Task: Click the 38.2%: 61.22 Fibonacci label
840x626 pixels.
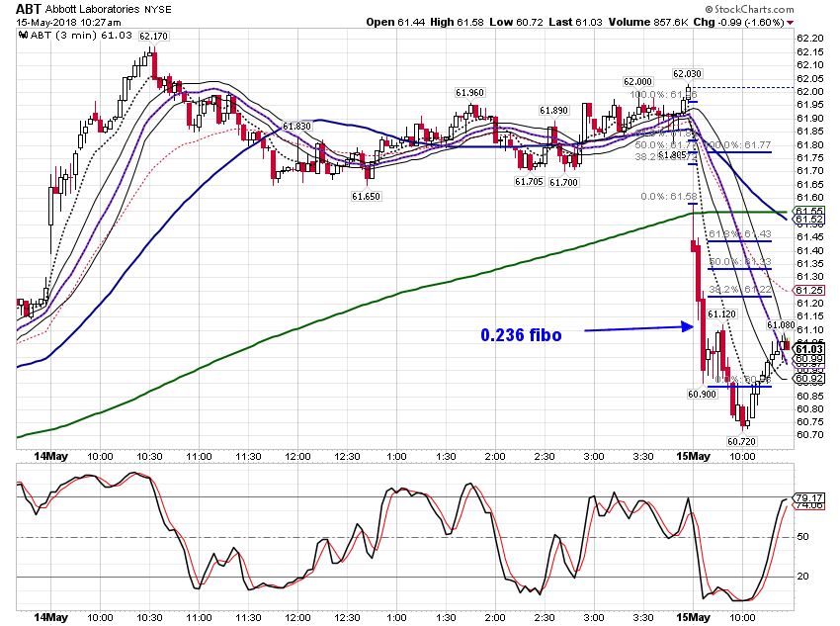Action: [x=740, y=290]
